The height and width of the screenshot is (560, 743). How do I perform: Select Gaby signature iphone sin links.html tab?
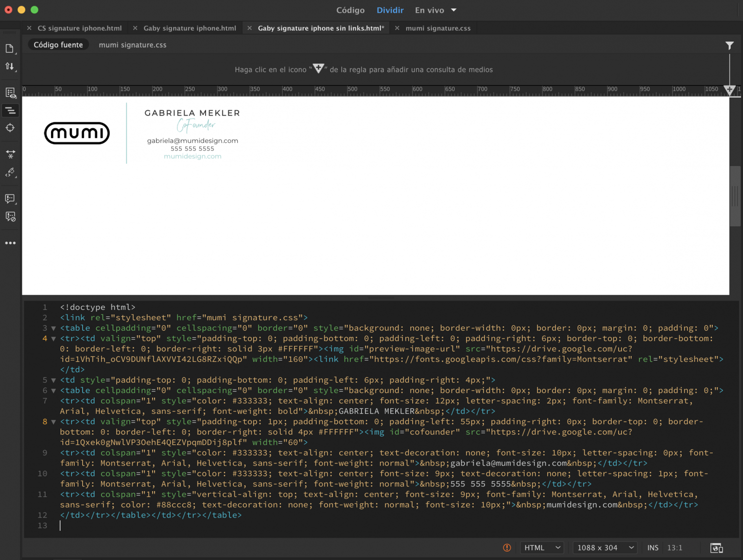click(321, 28)
